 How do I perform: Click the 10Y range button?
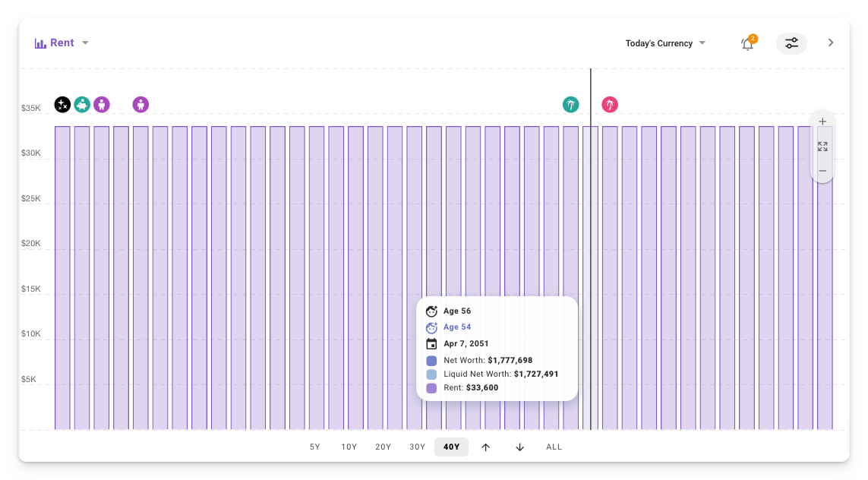pos(349,447)
